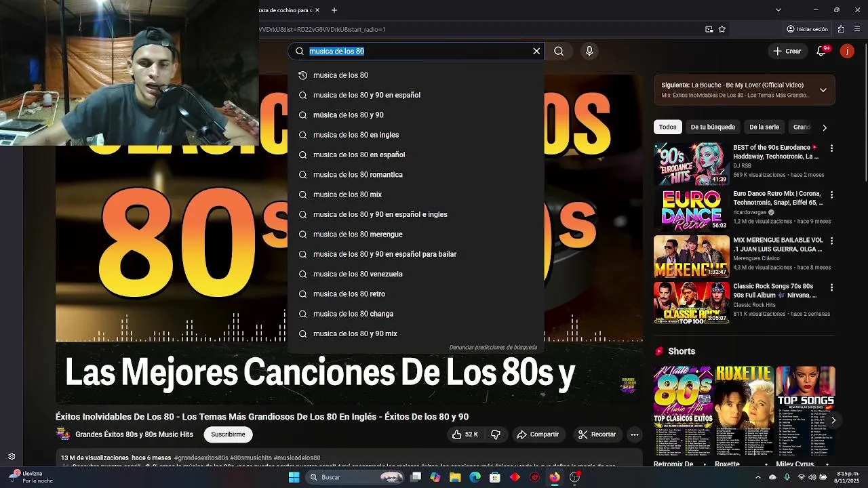
Task: Open the Retromix 80s Short thumbnail
Action: [683, 411]
